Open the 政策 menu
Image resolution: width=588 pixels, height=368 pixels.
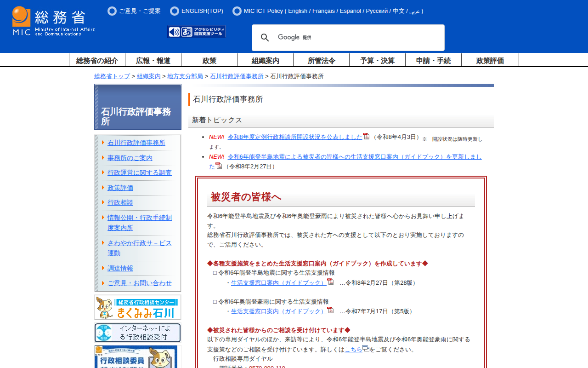209,60
